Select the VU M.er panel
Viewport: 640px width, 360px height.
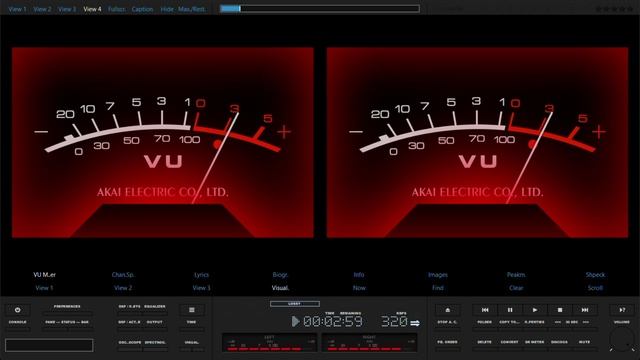(x=44, y=275)
